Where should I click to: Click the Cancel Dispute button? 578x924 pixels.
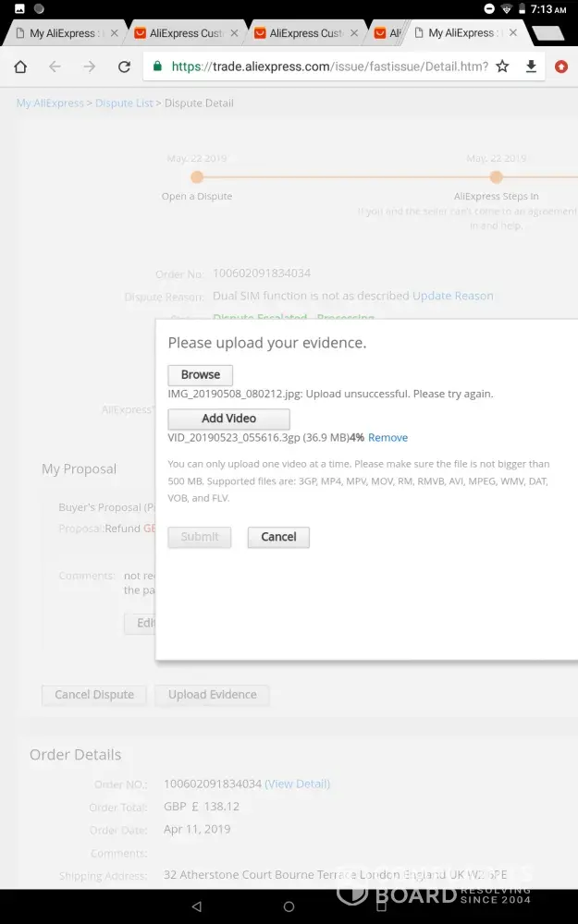94,695
